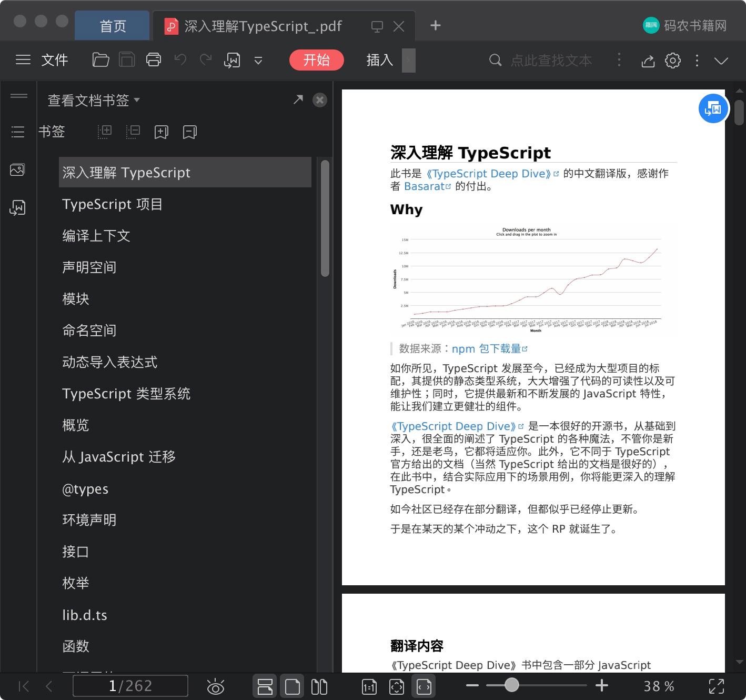This screenshot has width=746, height=700.
Task: Click the save disk icon
Action: tap(127, 60)
